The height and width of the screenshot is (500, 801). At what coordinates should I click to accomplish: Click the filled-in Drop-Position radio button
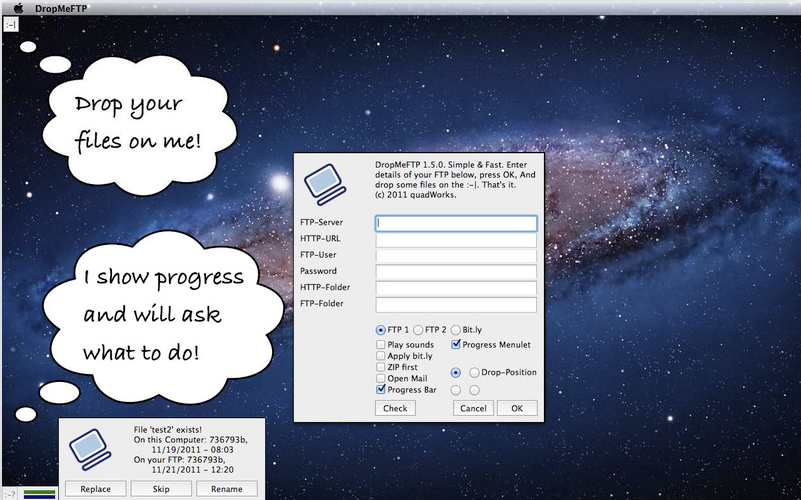pos(456,373)
